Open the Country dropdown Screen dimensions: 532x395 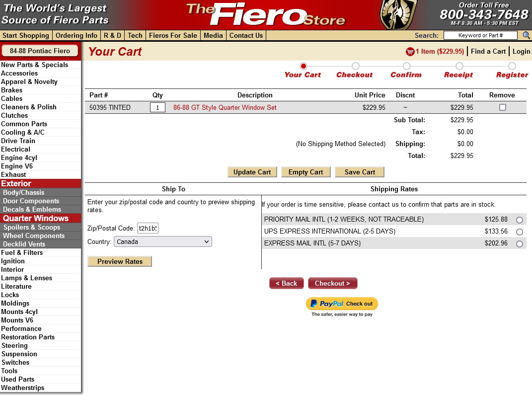click(x=162, y=241)
